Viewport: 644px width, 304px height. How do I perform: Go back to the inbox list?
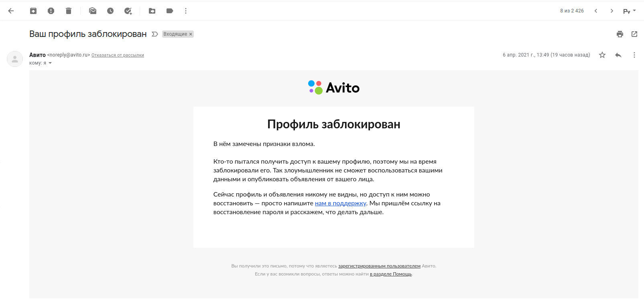point(11,11)
